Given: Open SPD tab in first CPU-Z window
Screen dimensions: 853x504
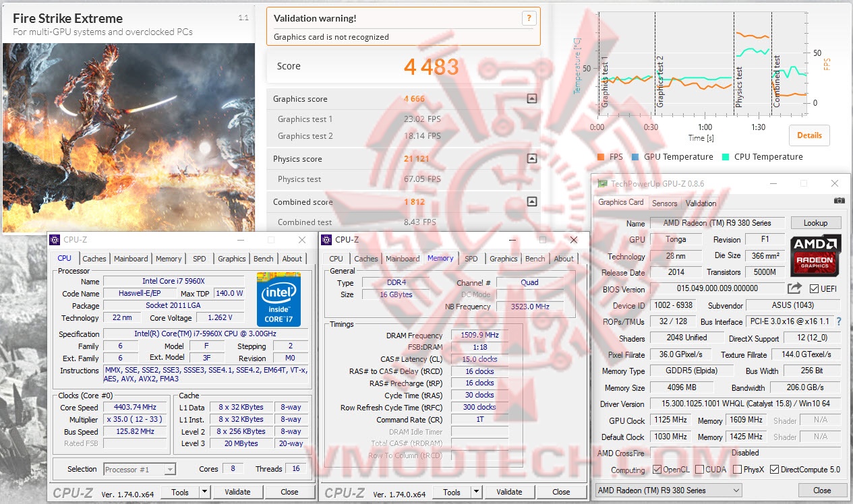Looking at the screenshot, I should pyautogui.click(x=200, y=259).
